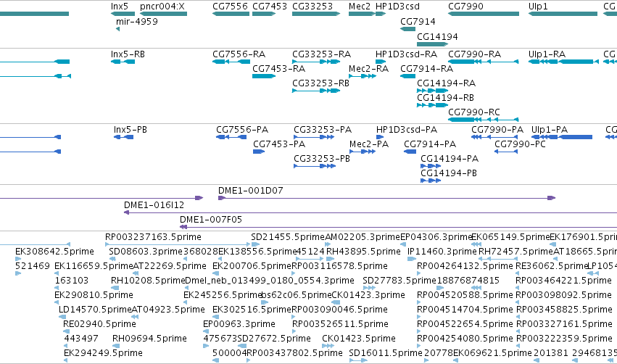This screenshot has height=364, width=617.
Task: Select the CK01423.5prime EST
Action: pyautogui.click(x=328, y=347)
